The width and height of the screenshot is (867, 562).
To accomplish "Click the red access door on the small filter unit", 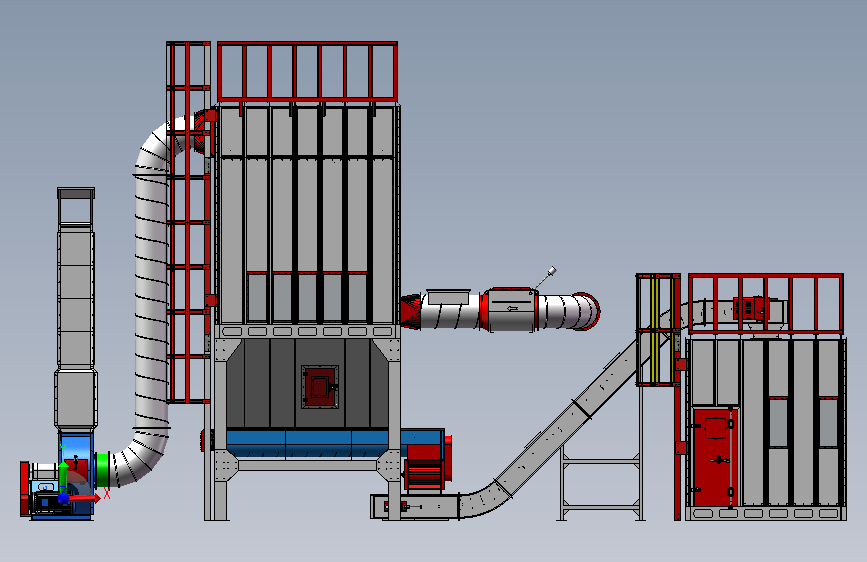I will [x=715, y=457].
